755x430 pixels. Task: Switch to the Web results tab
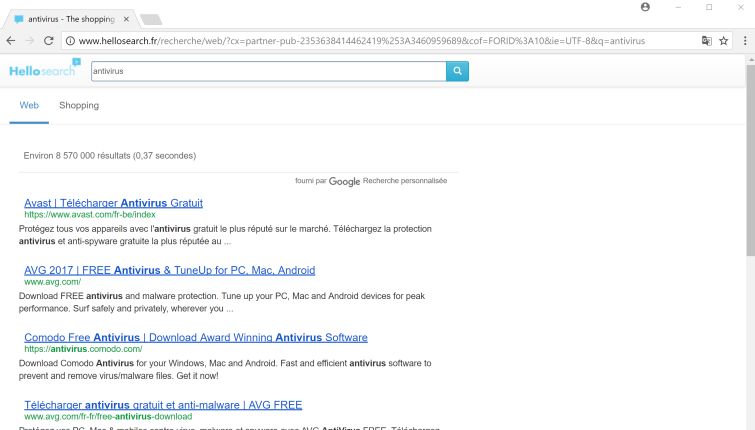point(29,105)
